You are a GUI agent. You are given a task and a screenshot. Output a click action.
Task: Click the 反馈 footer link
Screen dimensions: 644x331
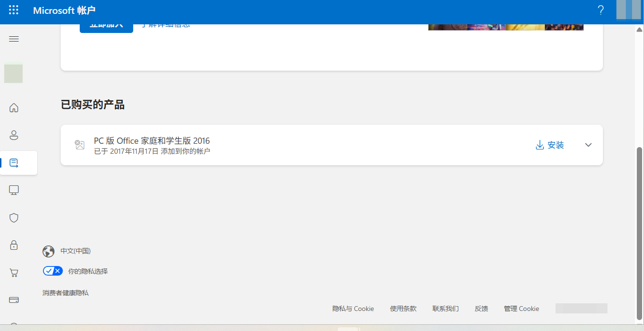coord(481,309)
